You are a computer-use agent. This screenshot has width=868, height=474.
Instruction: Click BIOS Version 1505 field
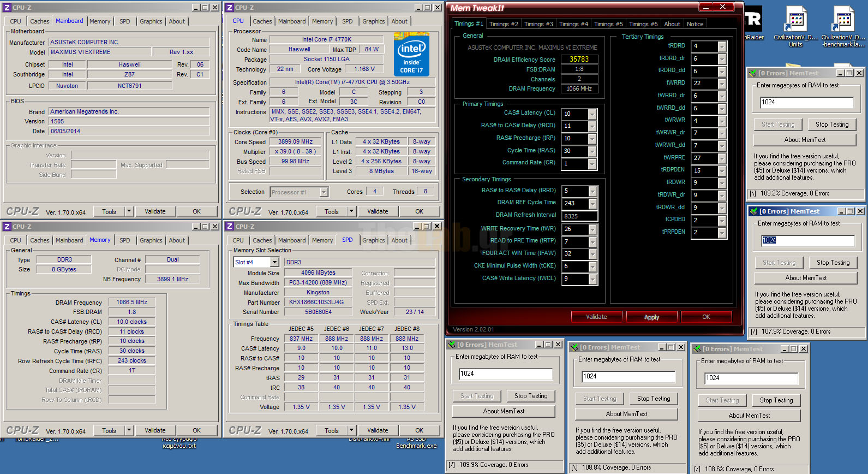coord(129,121)
